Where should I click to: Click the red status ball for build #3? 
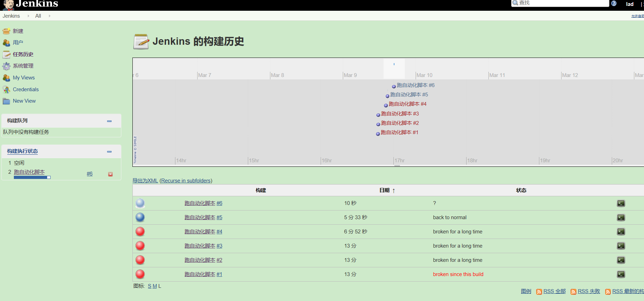pyautogui.click(x=140, y=246)
